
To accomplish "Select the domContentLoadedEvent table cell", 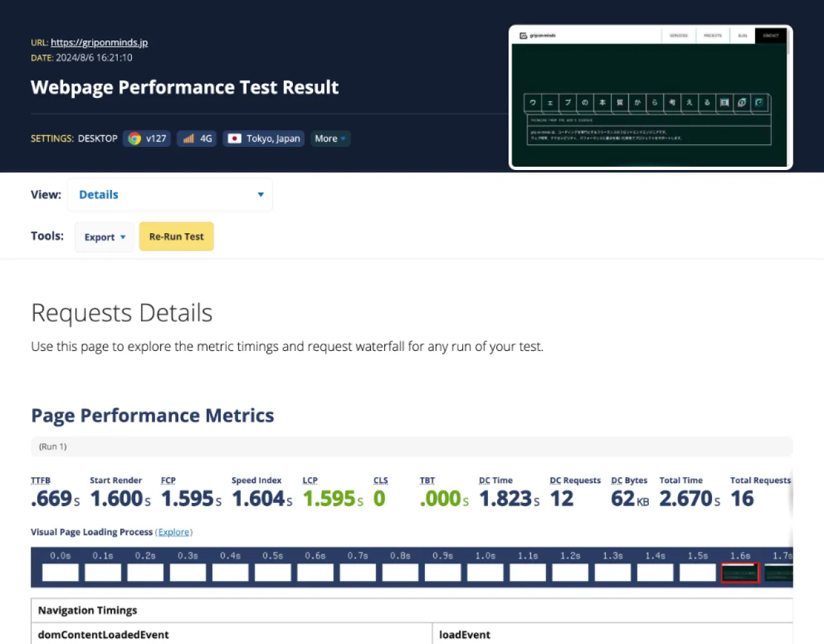I will tap(102, 634).
